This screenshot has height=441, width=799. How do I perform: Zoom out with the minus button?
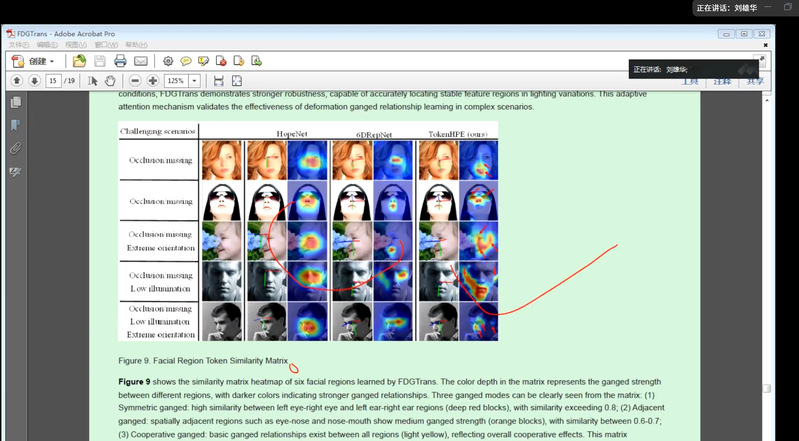tap(135, 80)
